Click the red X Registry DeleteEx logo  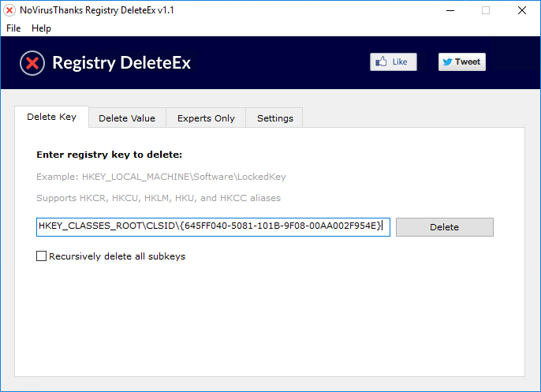pos(32,63)
